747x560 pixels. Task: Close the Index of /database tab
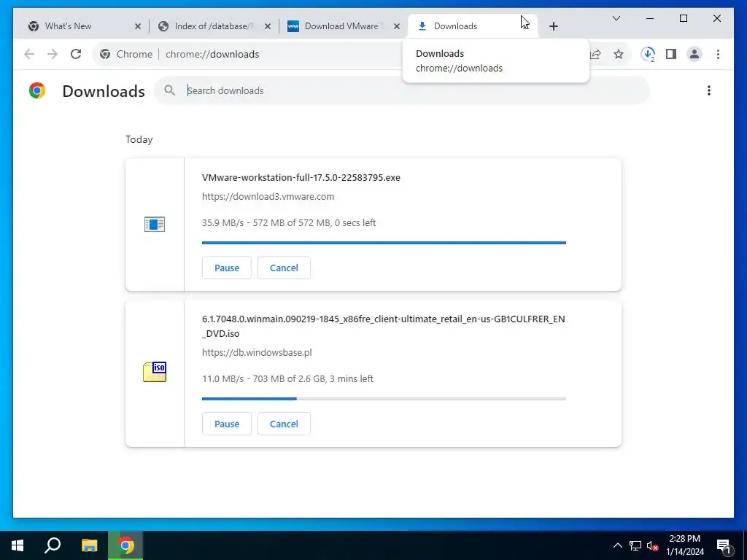point(268,26)
